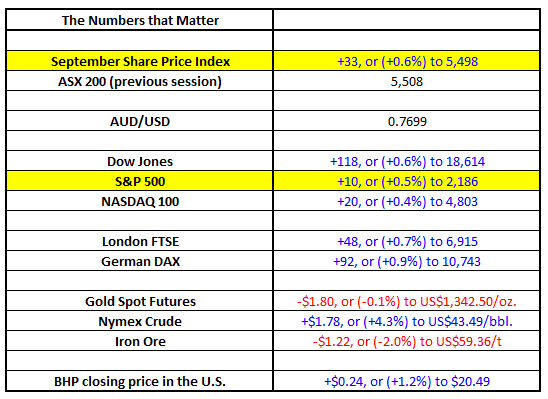Viewport: 548px width, 399px height.
Task: Click the September Share Price Index label
Action: [139, 61]
